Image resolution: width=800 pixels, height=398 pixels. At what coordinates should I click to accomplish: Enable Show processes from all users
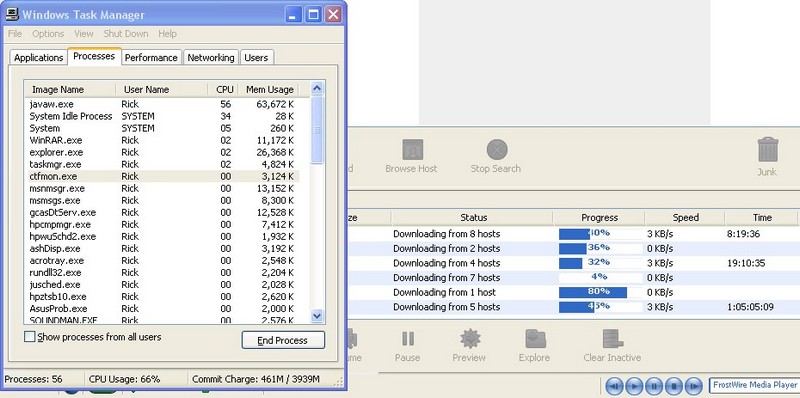[30, 337]
